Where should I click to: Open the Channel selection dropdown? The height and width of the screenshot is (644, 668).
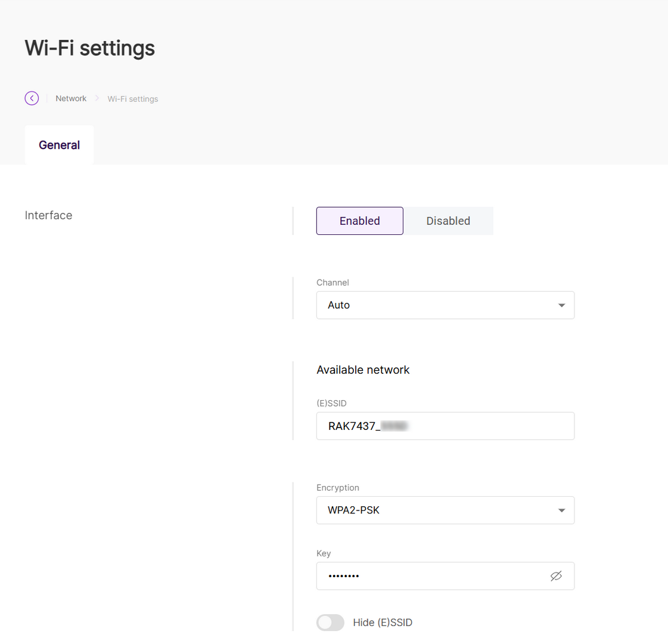click(x=445, y=305)
